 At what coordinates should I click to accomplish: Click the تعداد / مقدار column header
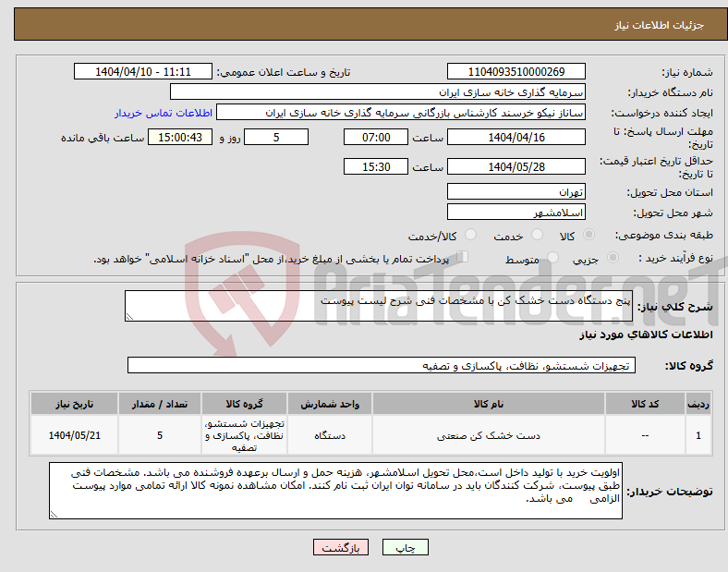[x=160, y=404]
